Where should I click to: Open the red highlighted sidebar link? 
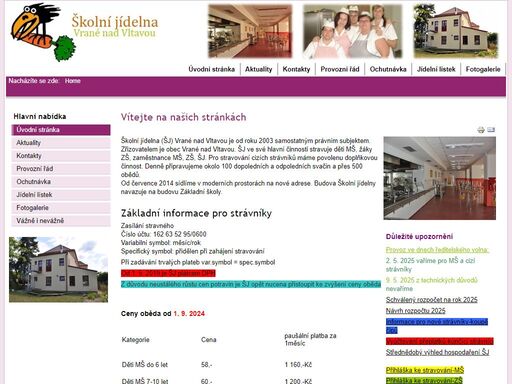[440, 341]
